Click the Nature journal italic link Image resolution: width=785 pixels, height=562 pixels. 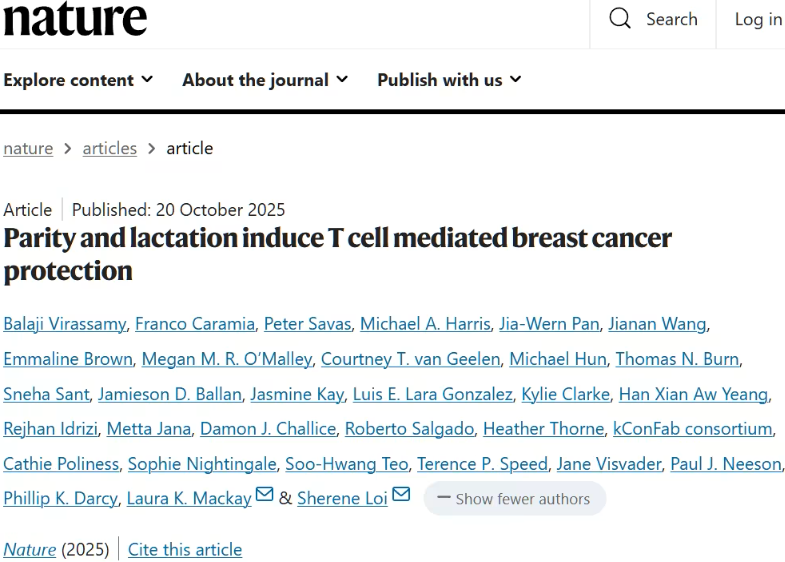click(30, 550)
